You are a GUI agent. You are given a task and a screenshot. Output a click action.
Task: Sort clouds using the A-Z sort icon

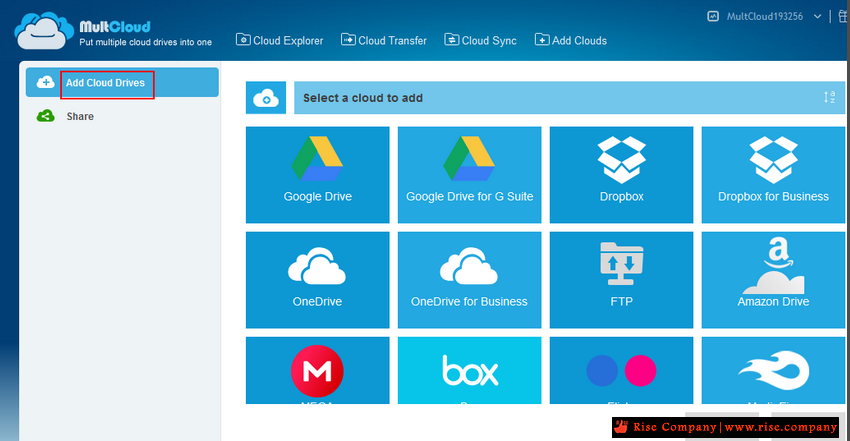[x=829, y=98]
